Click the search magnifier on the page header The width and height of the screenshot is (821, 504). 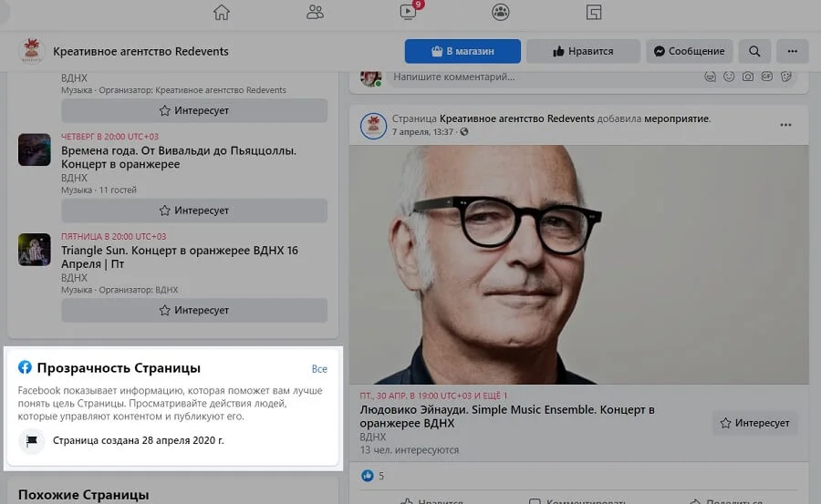(753, 51)
